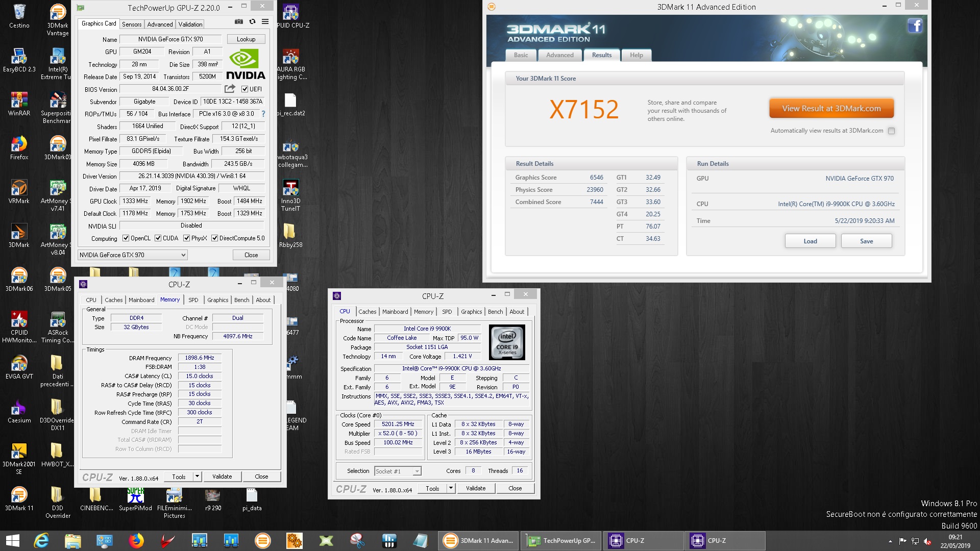Switch to SPD tab in CPU-Z Memory window
This screenshot has width=980, height=551.
point(193,300)
